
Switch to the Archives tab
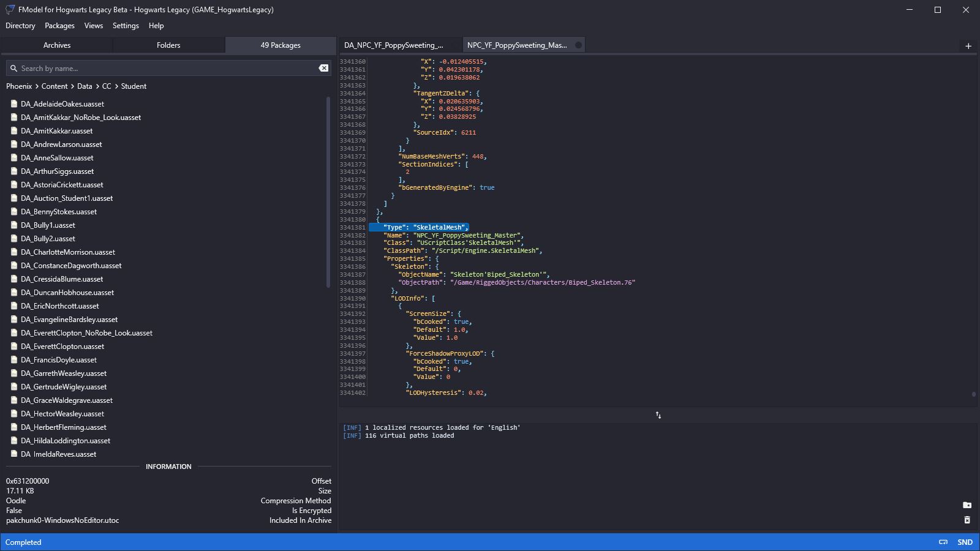57,45
